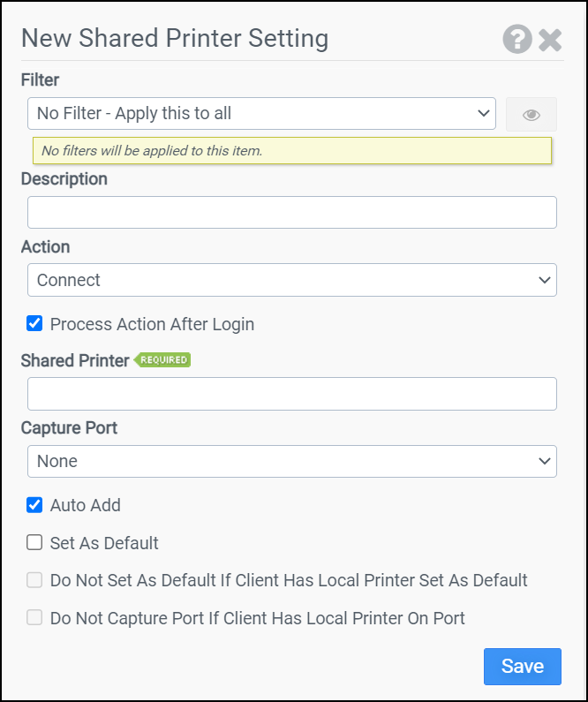Click into the Description text field
Image resolution: width=588 pixels, height=702 pixels.
point(291,213)
